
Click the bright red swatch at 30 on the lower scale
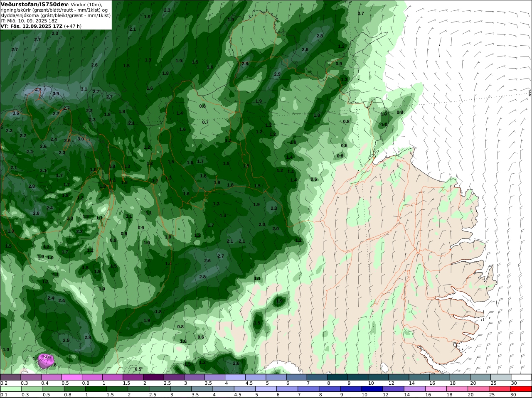521,389
